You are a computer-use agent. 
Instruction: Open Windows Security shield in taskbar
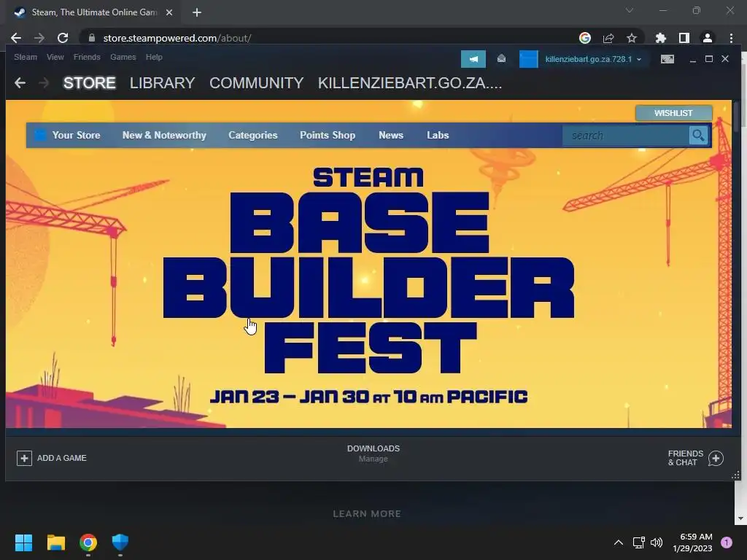[x=120, y=542]
